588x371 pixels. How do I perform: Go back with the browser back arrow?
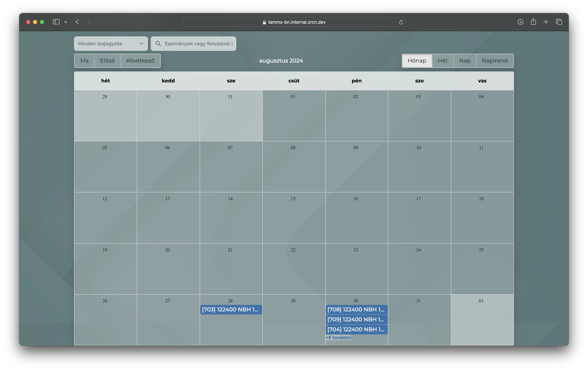pos(77,22)
